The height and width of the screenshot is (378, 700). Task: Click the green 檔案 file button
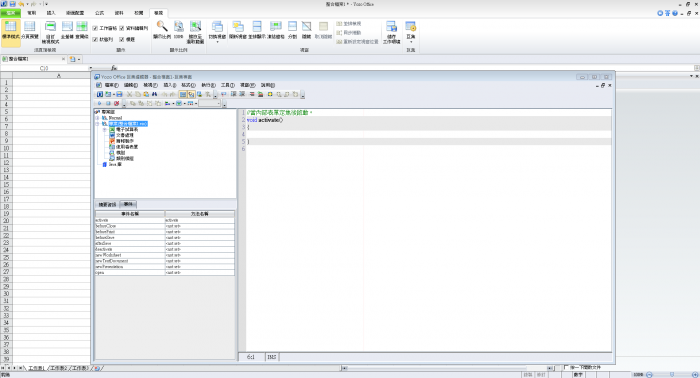[11, 13]
